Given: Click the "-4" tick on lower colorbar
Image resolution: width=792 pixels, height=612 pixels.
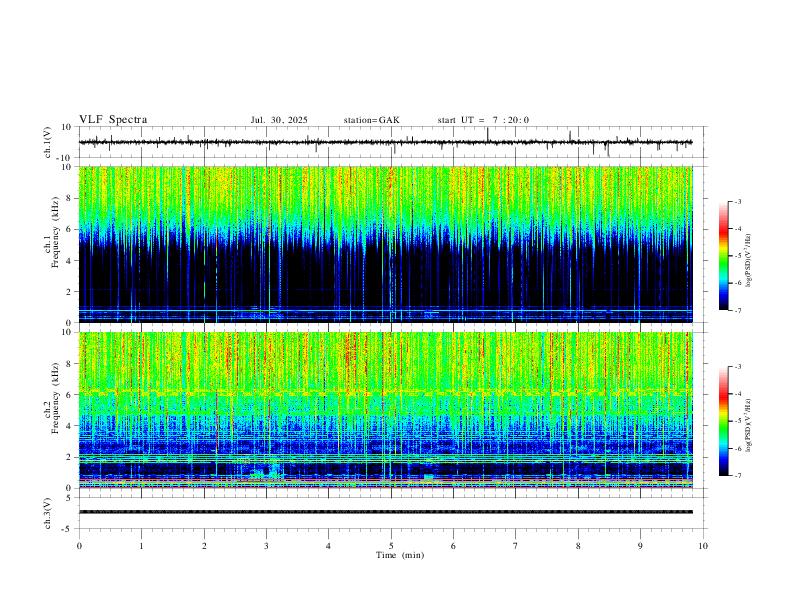Looking at the screenshot, I should (x=738, y=394).
